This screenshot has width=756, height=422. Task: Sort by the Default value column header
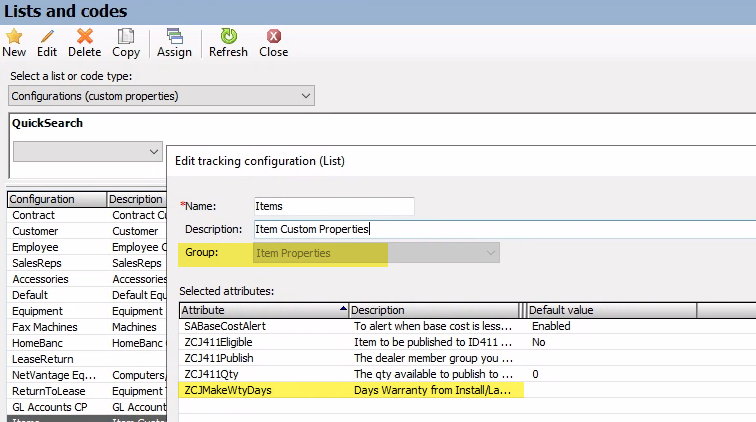[611, 310]
